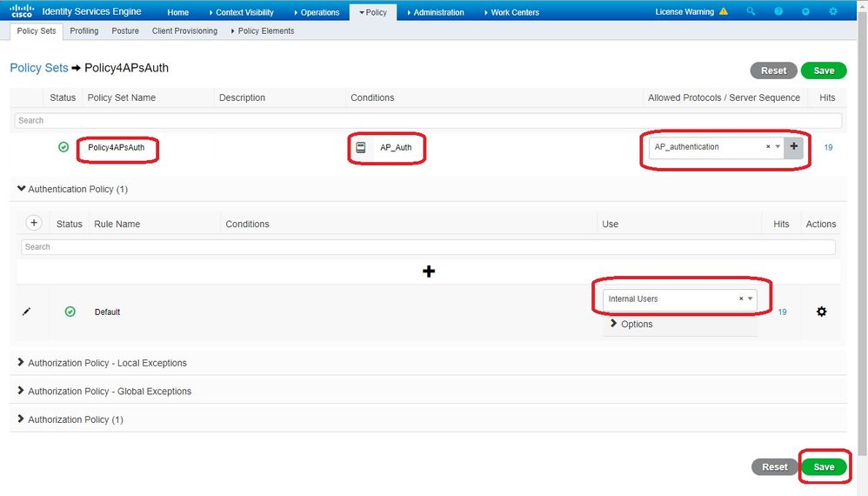
Task: Click the policy set Search field
Action: (x=428, y=120)
